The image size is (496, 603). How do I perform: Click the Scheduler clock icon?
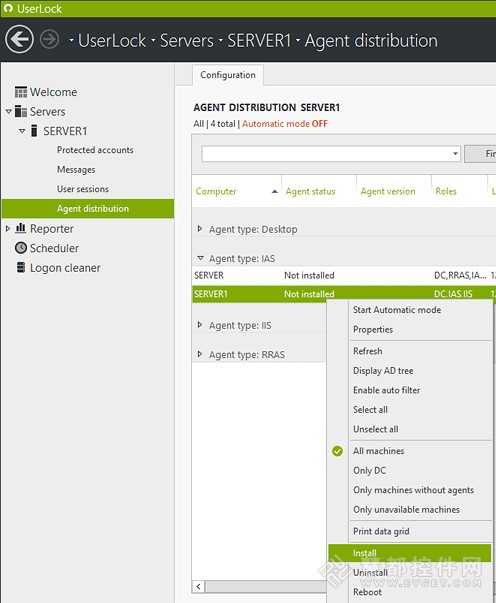(x=21, y=248)
